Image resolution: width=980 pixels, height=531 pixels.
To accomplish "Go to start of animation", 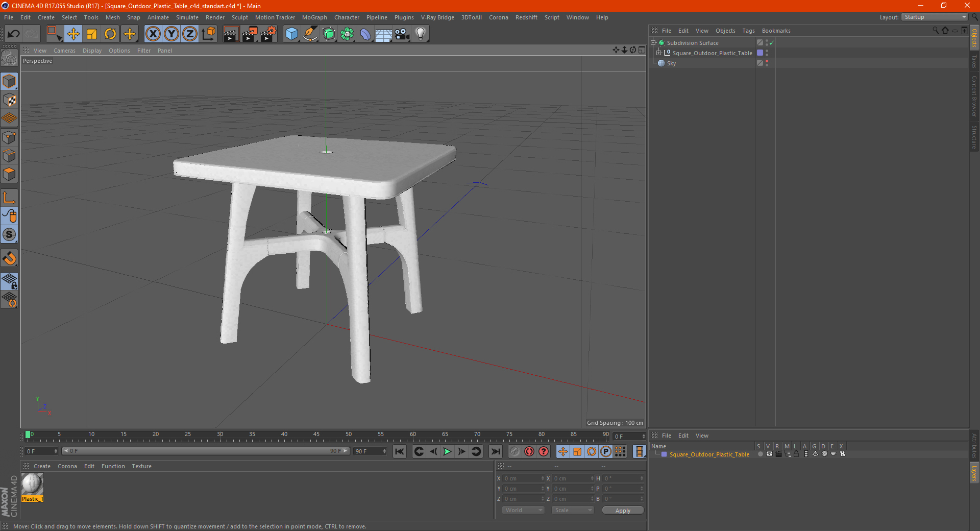I will (400, 451).
